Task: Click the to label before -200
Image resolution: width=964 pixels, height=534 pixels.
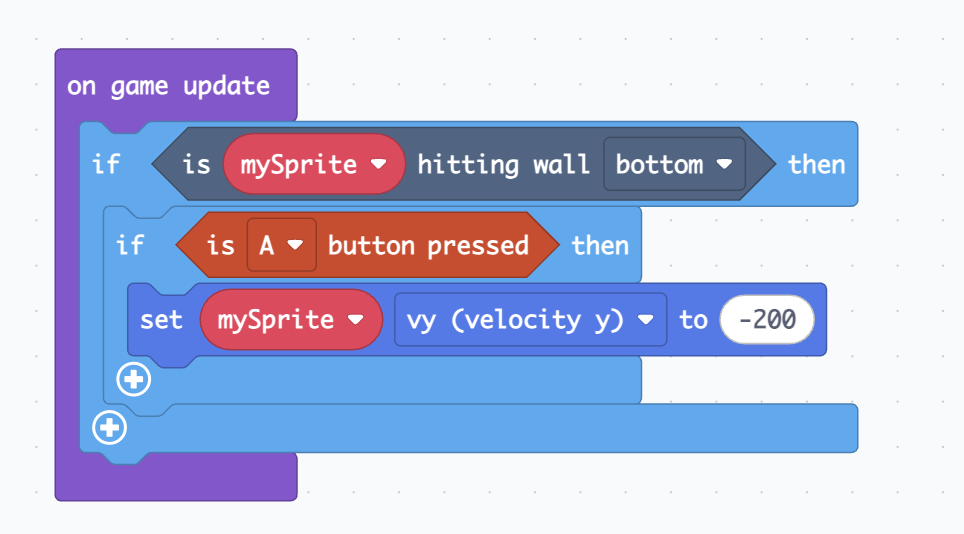Action: click(693, 320)
